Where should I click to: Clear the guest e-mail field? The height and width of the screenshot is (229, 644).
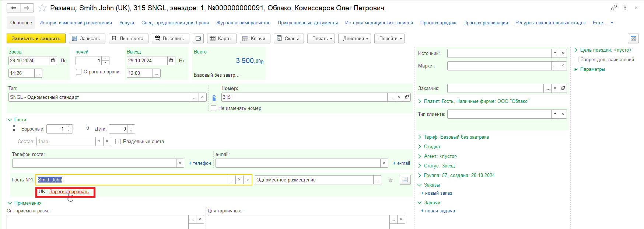[x=384, y=163]
